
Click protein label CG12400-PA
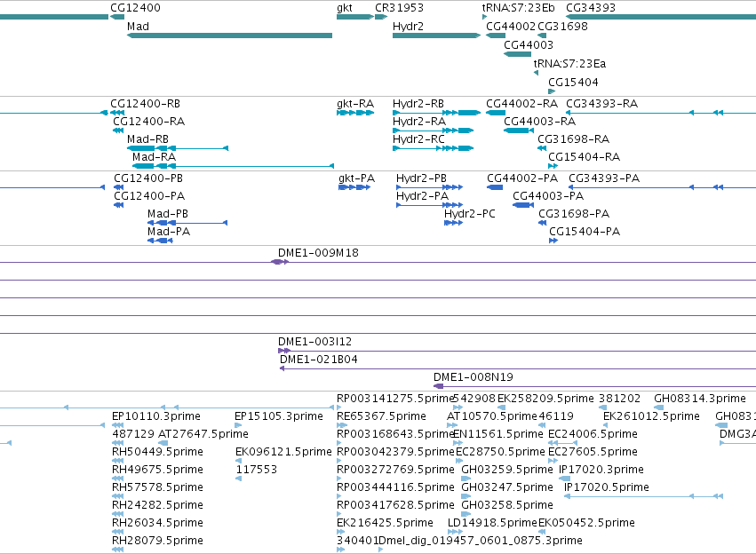[x=149, y=196]
